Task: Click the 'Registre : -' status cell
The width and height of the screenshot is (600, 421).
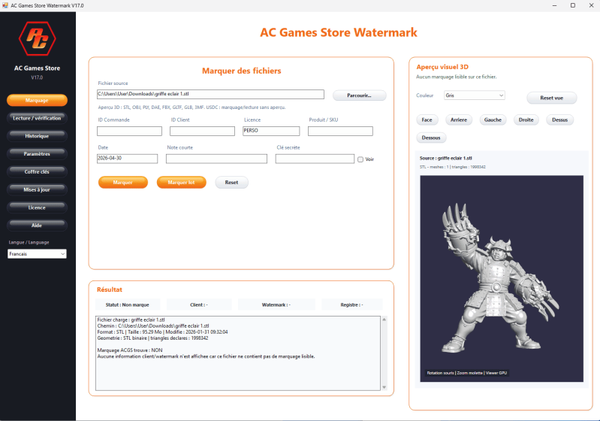Action: tap(352, 305)
